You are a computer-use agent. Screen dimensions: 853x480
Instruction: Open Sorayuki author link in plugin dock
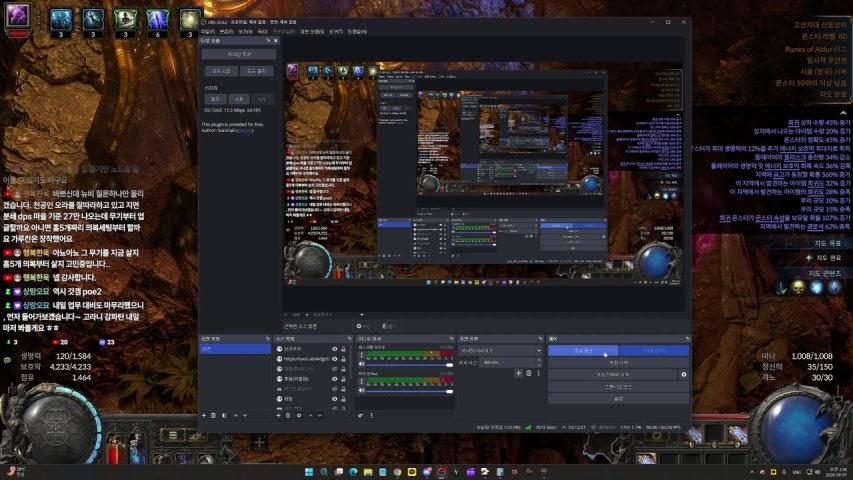245,131
